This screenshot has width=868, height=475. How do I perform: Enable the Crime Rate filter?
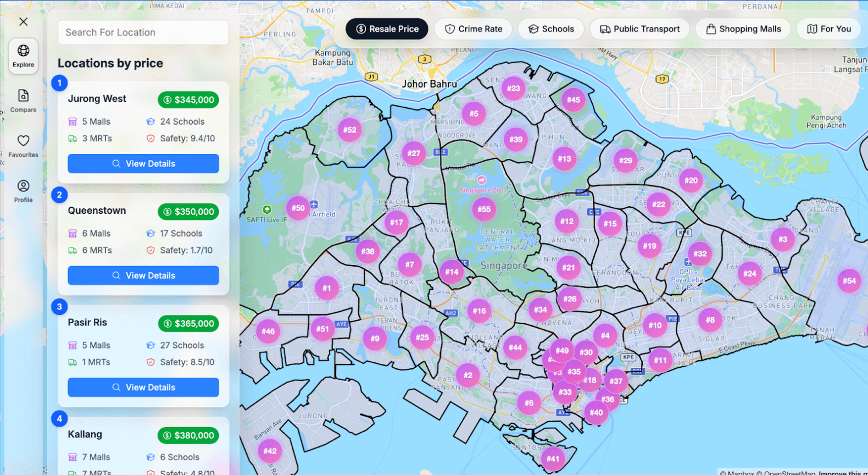(x=473, y=29)
